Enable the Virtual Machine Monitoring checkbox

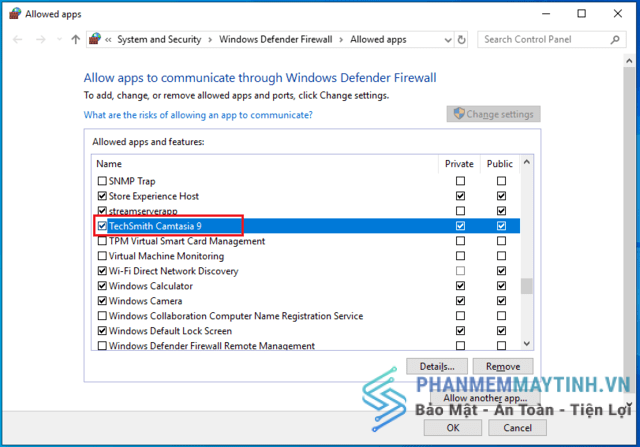coord(102,256)
